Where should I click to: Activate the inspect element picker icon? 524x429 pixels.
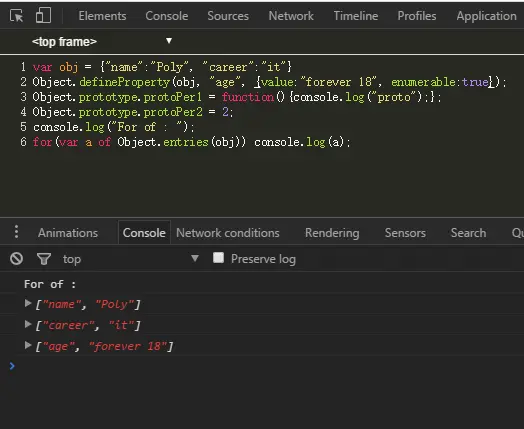(x=16, y=16)
